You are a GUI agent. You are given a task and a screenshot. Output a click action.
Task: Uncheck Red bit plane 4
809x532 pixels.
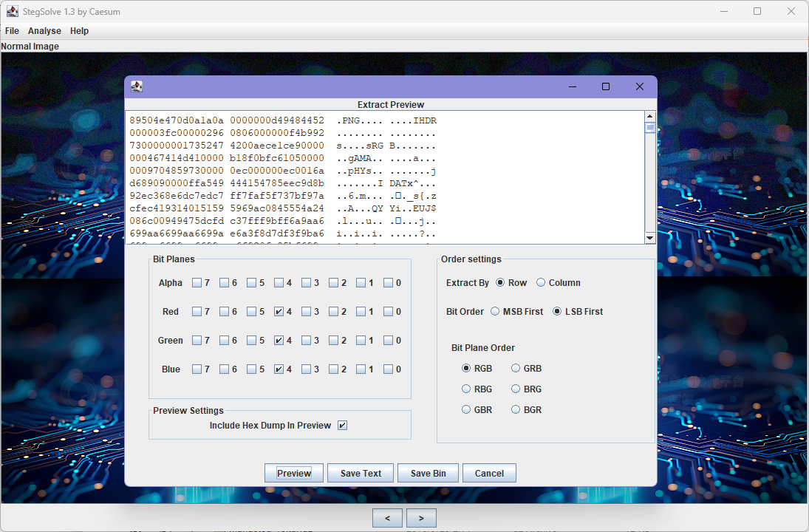click(279, 312)
